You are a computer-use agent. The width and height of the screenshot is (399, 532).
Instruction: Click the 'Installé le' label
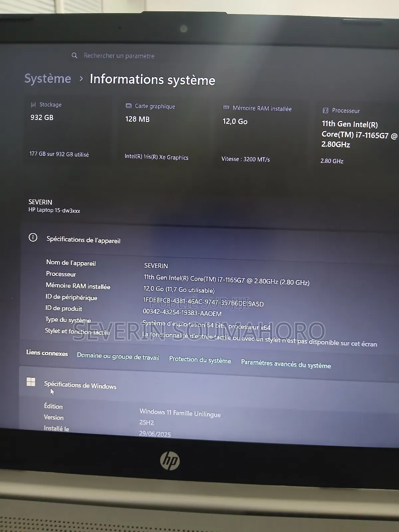coord(56,428)
